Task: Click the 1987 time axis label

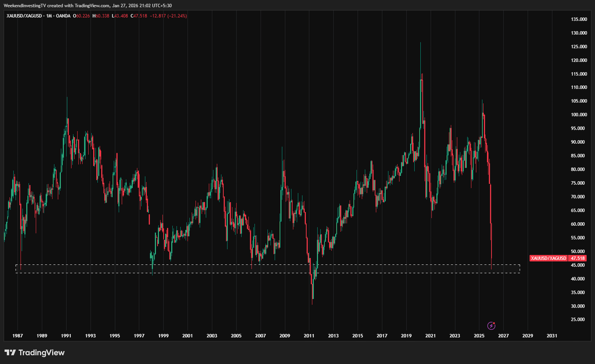Action: tap(18, 336)
